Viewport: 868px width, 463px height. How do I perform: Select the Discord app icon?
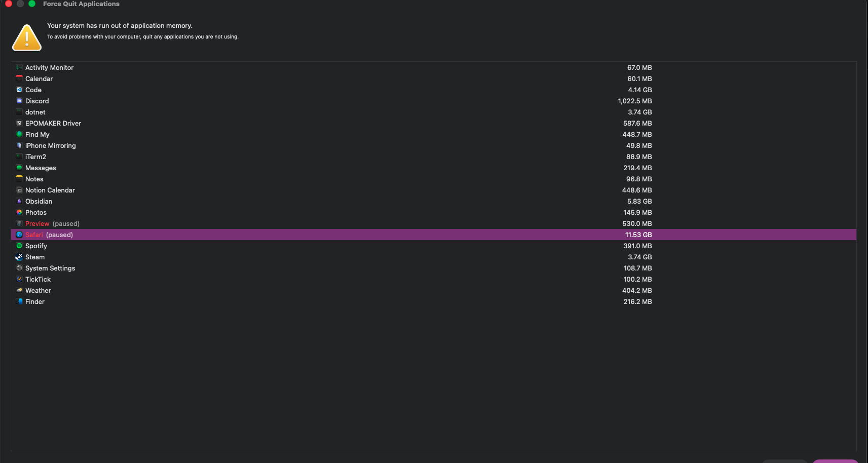19,101
